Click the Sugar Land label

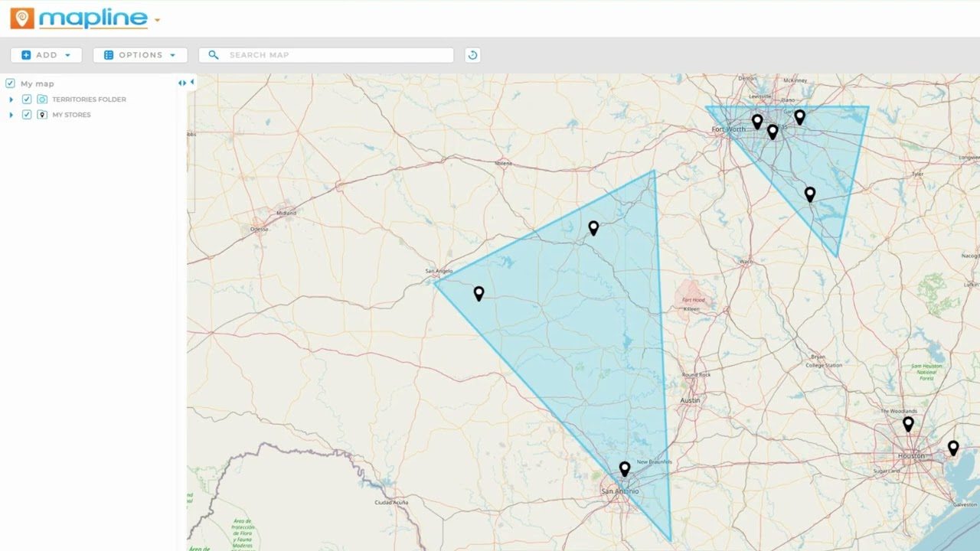(886, 471)
